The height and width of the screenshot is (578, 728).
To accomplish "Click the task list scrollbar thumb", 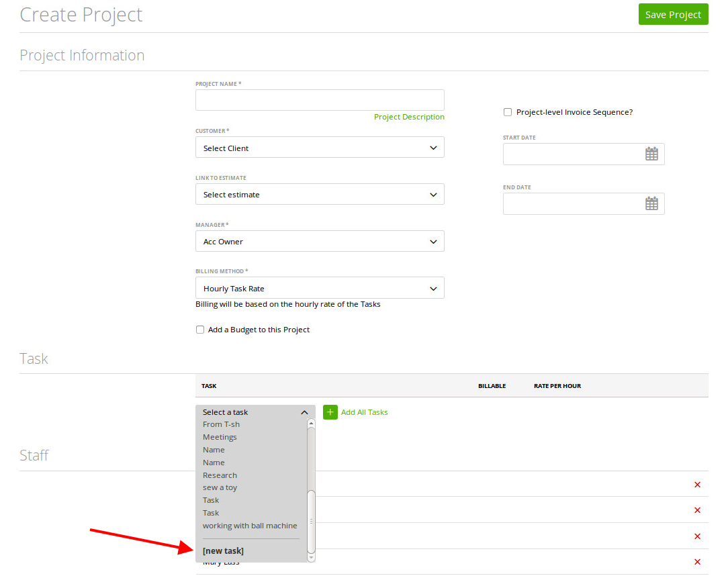I will click(311, 521).
